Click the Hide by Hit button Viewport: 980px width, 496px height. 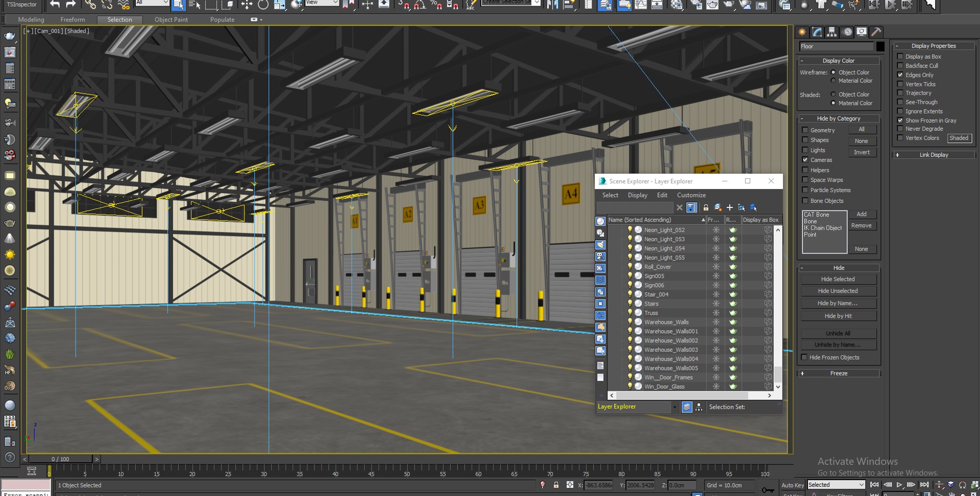[x=838, y=316]
